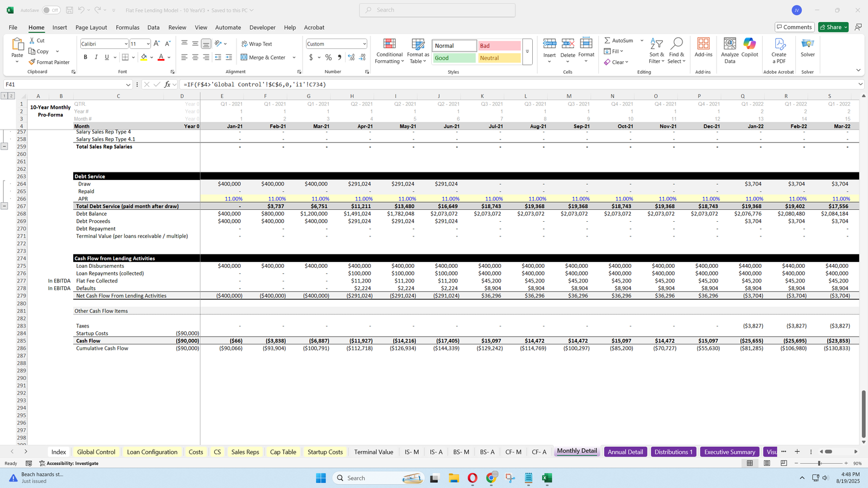The height and width of the screenshot is (488, 868).
Task: Collapse the outline group at row 267
Action: [4, 206]
